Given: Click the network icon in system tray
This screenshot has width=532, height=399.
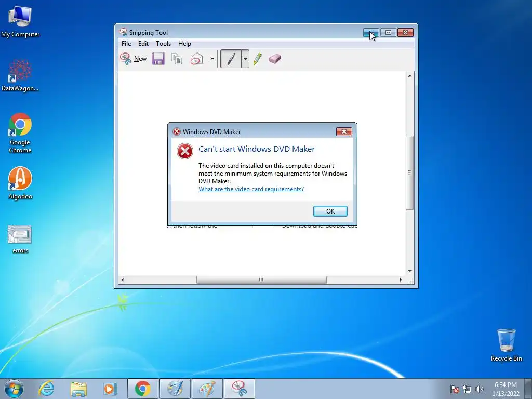Looking at the screenshot, I should [467, 389].
